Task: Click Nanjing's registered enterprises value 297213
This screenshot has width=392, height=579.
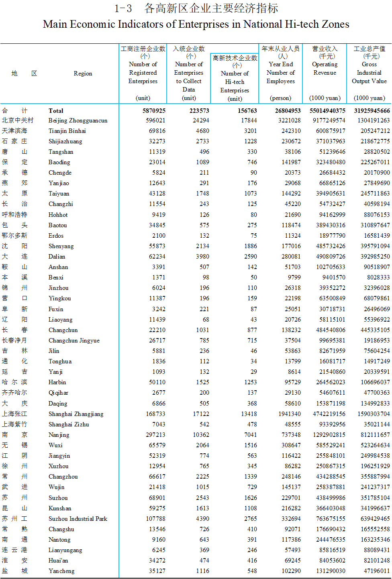Action: click(x=155, y=435)
